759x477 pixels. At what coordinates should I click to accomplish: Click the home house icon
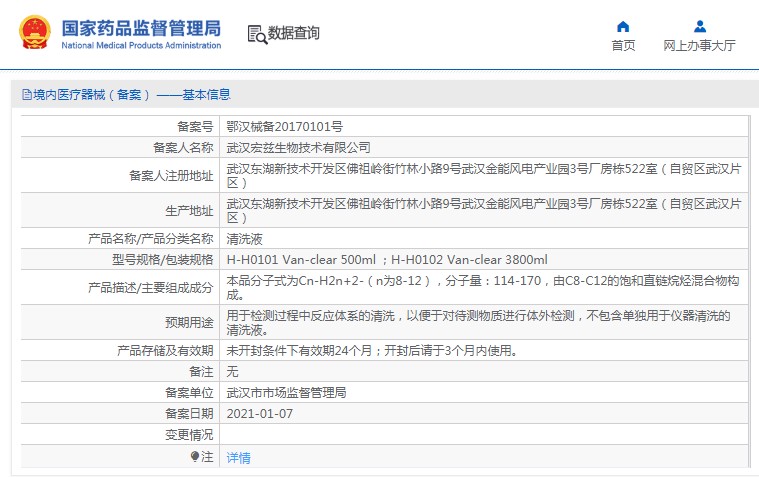623,26
